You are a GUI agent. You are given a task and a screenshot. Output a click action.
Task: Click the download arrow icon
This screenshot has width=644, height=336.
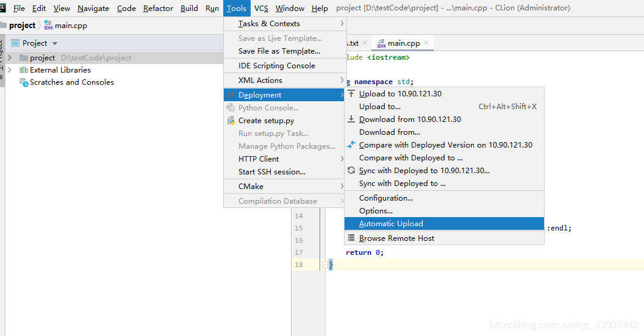(351, 119)
